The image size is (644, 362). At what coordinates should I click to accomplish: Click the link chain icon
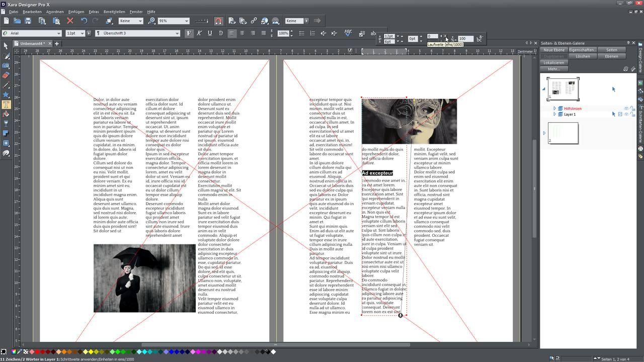[x=254, y=21]
